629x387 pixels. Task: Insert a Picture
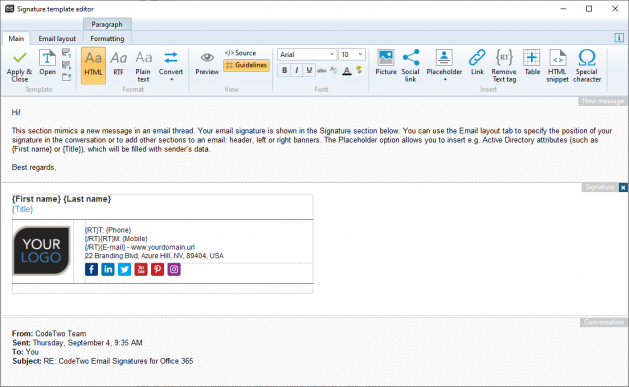386,63
